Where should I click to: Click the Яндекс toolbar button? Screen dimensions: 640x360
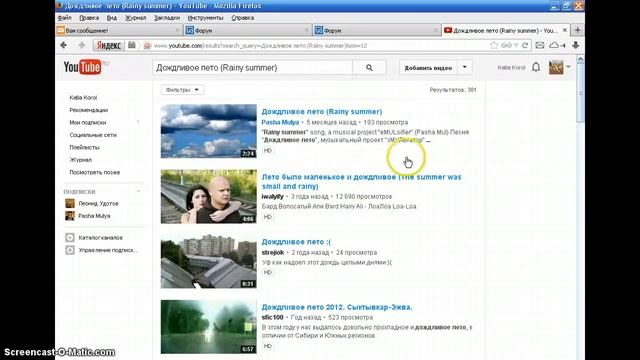pos(109,45)
